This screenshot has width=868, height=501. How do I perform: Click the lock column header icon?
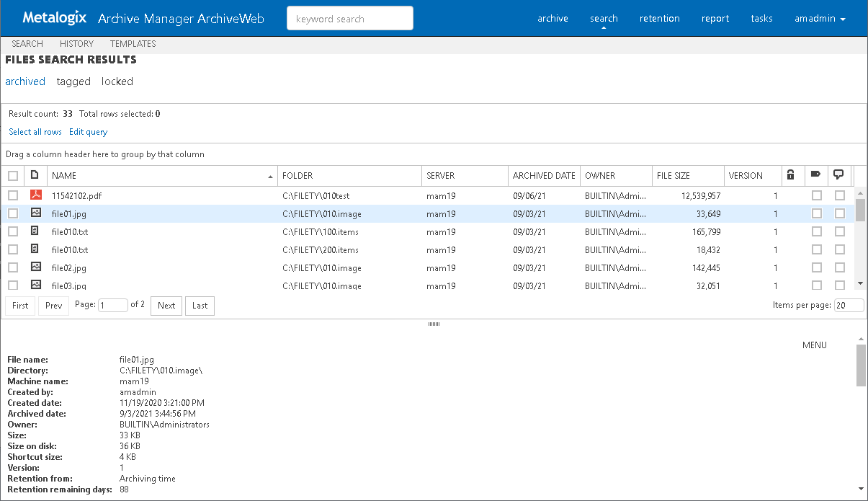point(790,175)
